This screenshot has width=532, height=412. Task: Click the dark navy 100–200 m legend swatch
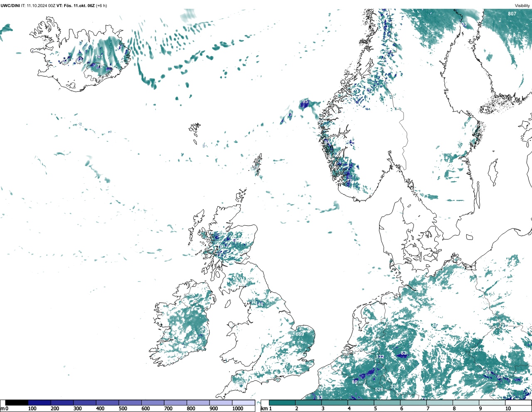(x=39, y=402)
